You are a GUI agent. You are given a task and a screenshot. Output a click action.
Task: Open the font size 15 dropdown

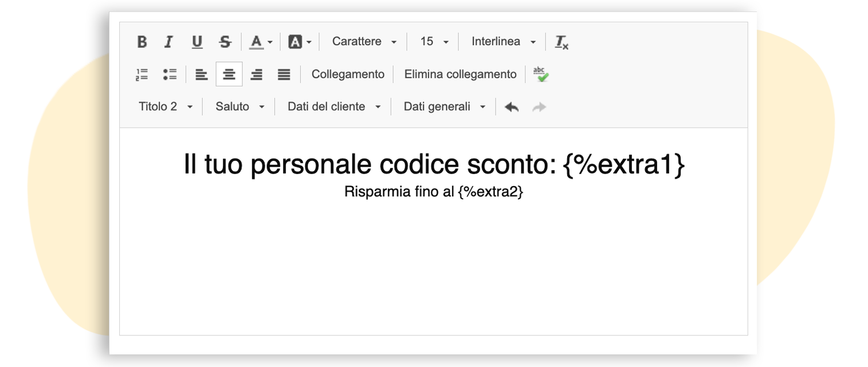(434, 42)
